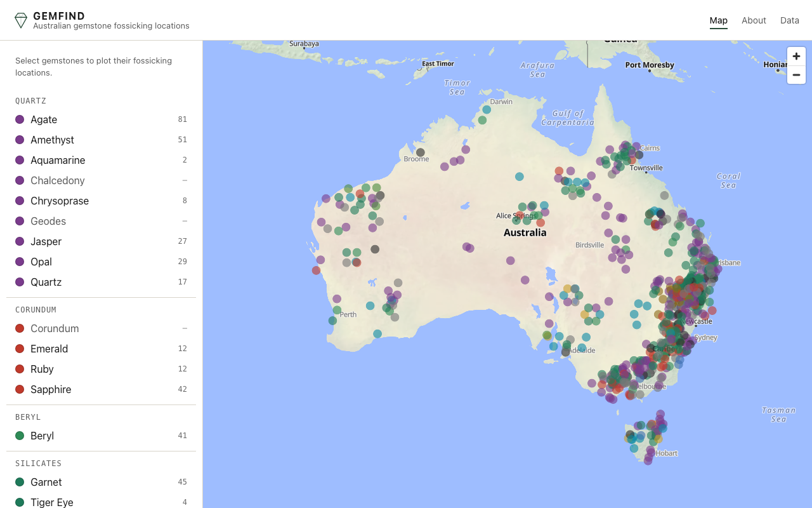
Task: Click the QUARTZ section heading
Action: (31, 101)
